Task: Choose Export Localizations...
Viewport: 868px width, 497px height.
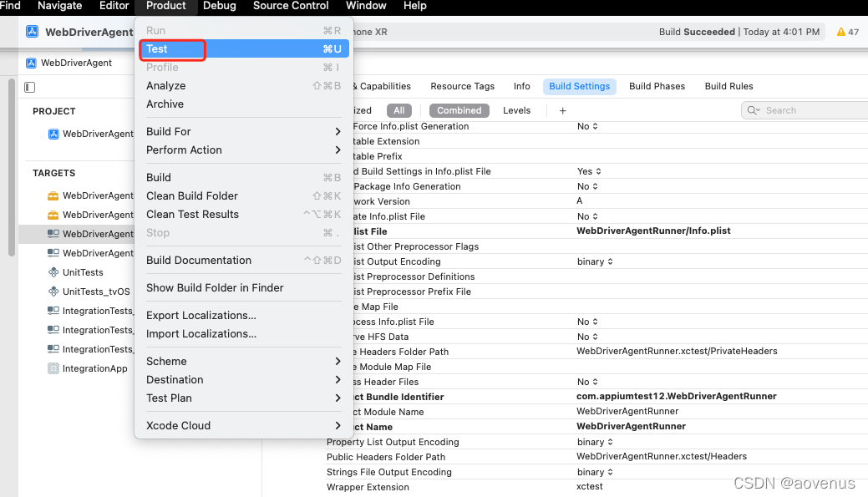Action: point(244,316)
